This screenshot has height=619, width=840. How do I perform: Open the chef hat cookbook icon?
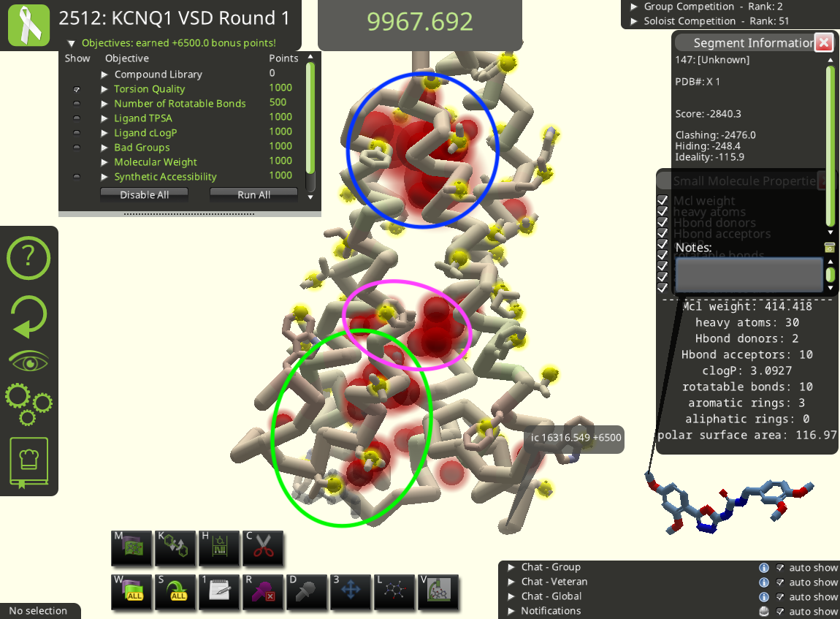coord(28,463)
